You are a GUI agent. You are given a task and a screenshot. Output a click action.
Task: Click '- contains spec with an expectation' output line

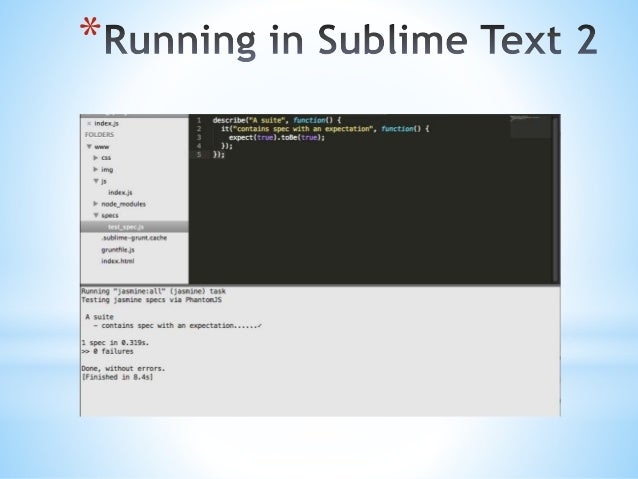(177, 326)
